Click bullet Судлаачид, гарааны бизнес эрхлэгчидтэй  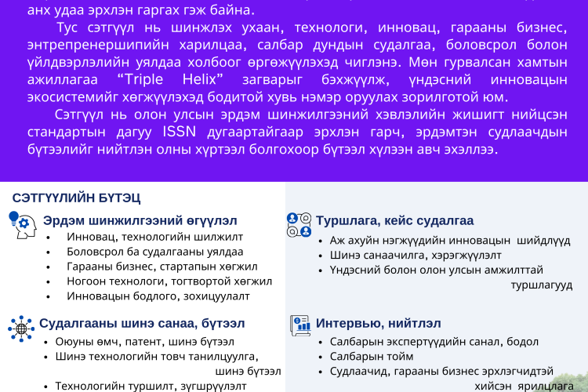[441, 371]
